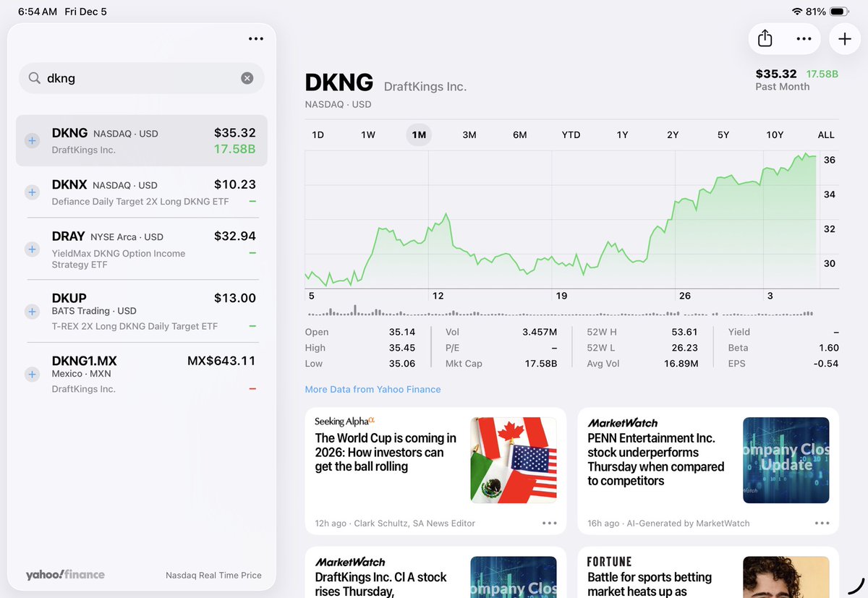Add DKNG1.MX to watchlist with plus icon
Image resolution: width=868 pixels, height=598 pixels.
coord(32,375)
